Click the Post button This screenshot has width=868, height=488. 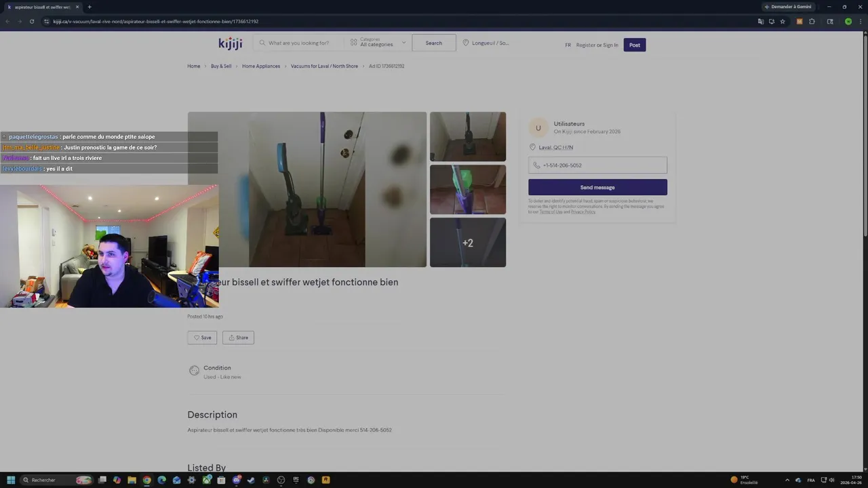point(635,45)
